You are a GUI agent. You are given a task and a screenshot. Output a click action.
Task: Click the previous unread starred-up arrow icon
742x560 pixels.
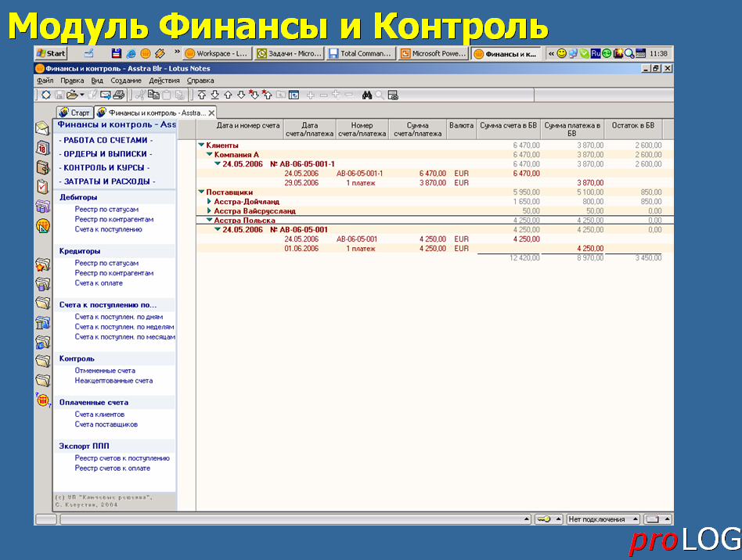[x=267, y=95]
